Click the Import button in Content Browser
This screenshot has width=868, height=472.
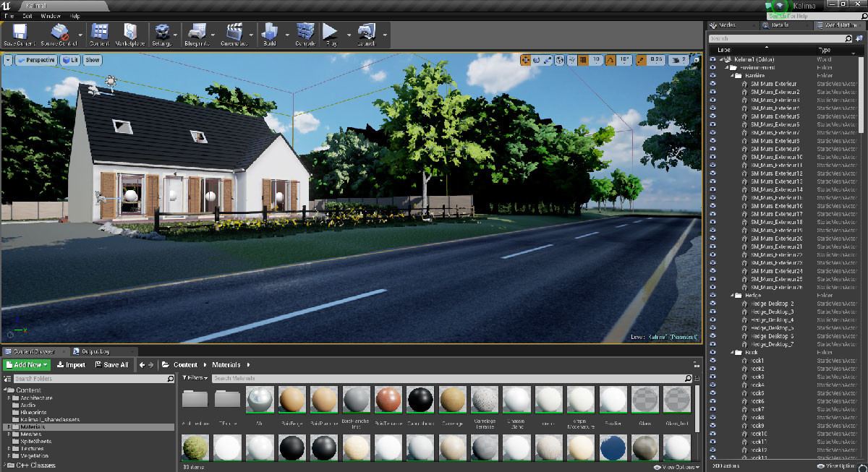(71, 364)
